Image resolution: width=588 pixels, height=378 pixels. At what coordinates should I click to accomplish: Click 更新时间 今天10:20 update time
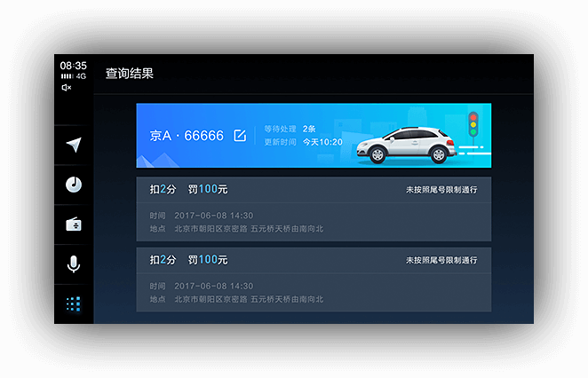click(303, 142)
